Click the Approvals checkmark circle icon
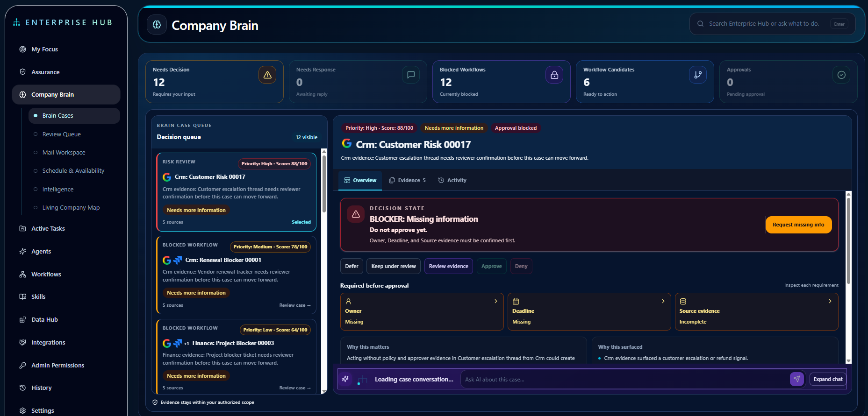Viewport: 868px width, 416px height. (841, 75)
